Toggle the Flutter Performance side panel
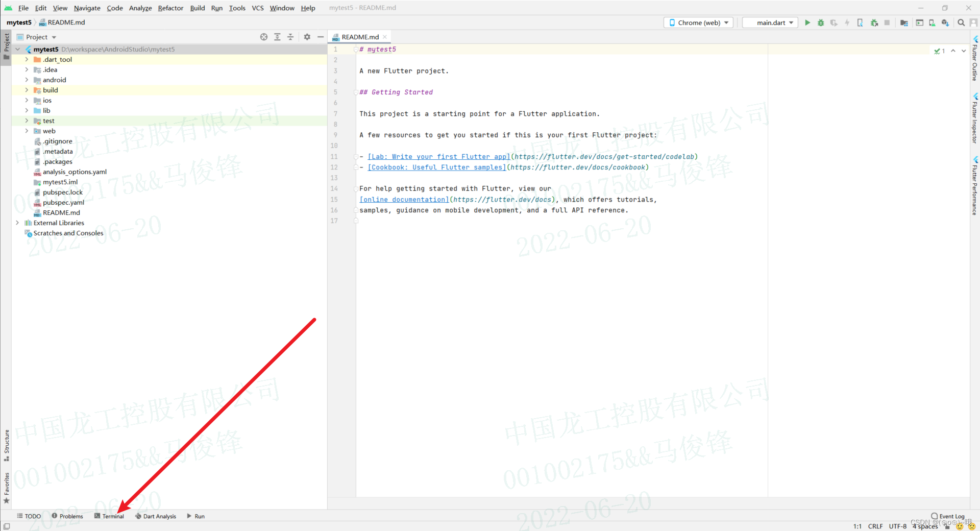Viewport: 980px width, 531px height. click(974, 186)
